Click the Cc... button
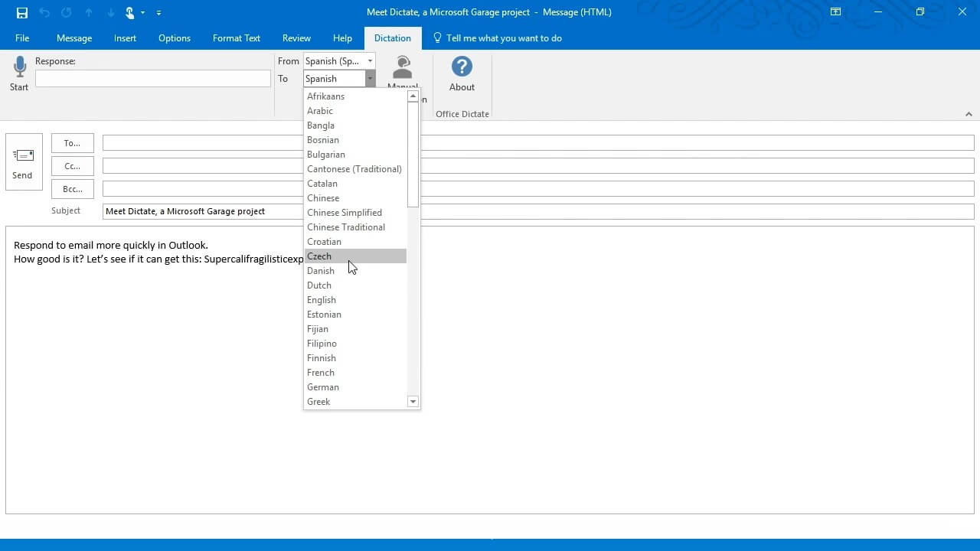Screen dimensions: 980x551 pos(73,166)
